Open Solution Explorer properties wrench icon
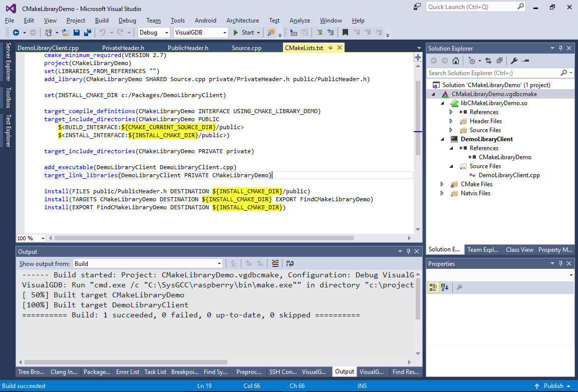The height and width of the screenshot is (392, 578). coord(515,60)
